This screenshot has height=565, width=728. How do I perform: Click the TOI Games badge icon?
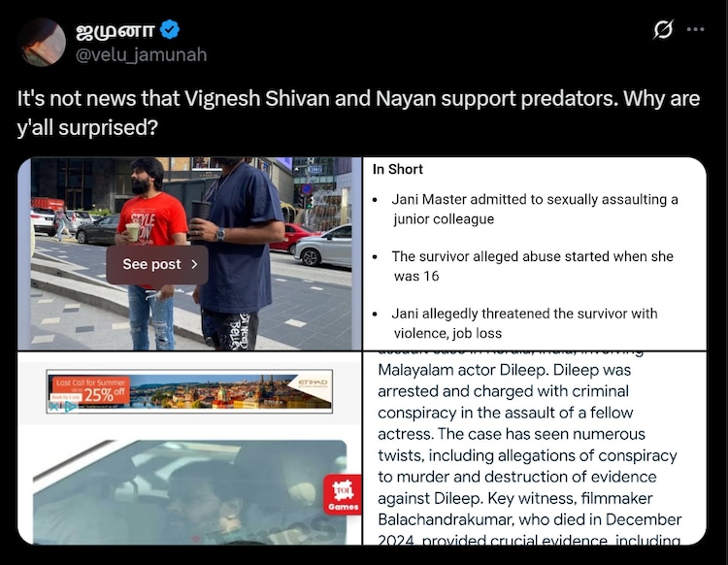point(343,494)
